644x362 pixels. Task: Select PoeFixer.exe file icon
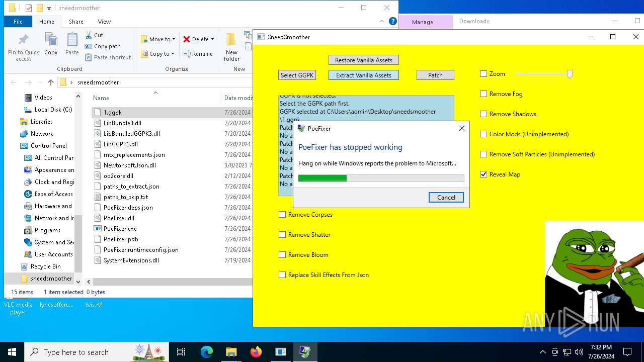[98, 229]
